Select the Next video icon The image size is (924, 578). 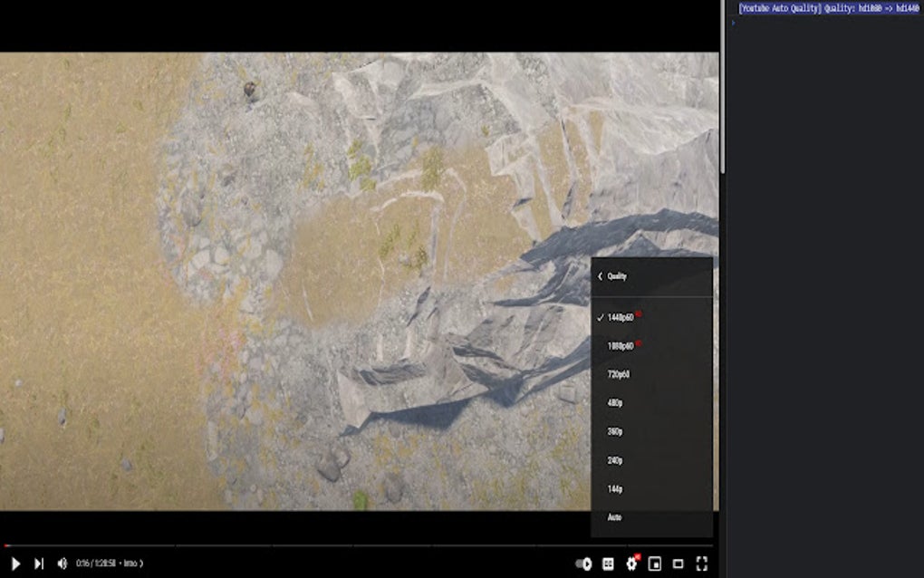37,562
